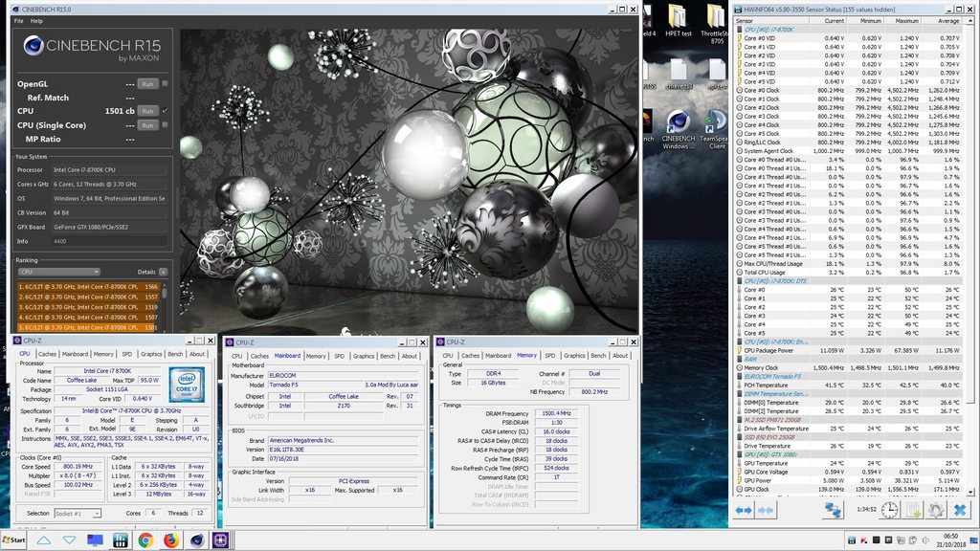
Task: Enable the OpenGL test checkbox in Cinebench
Action: [x=165, y=83]
